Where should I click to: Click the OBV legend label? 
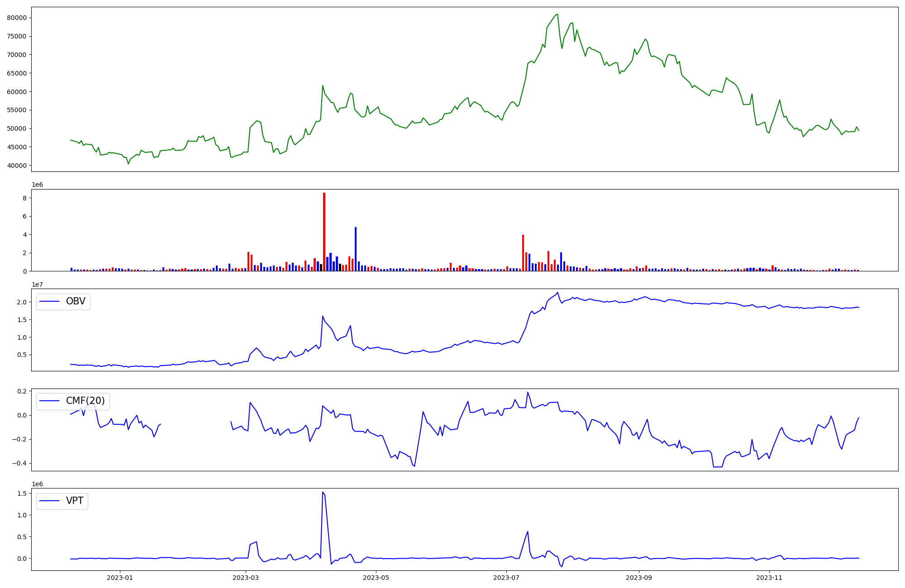pos(76,301)
